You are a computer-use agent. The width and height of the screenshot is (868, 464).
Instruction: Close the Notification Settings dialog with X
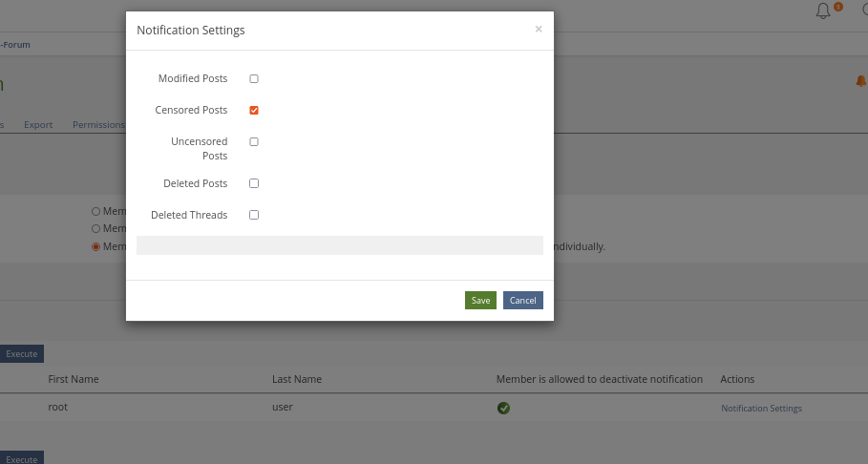coord(539,30)
